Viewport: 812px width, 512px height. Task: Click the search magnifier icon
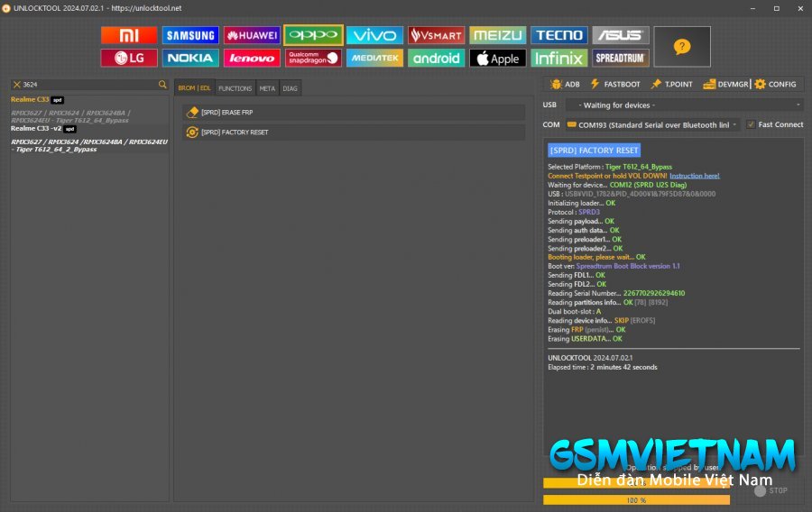point(162,85)
